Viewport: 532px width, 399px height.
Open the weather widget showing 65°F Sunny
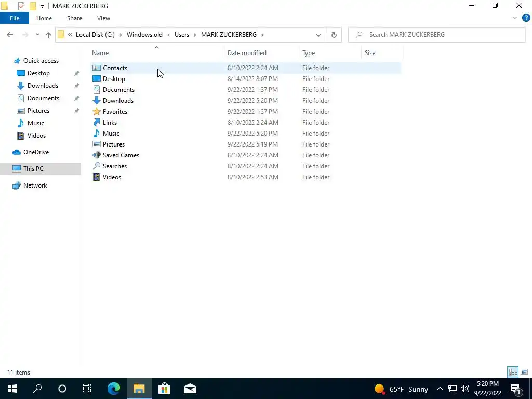click(x=401, y=389)
